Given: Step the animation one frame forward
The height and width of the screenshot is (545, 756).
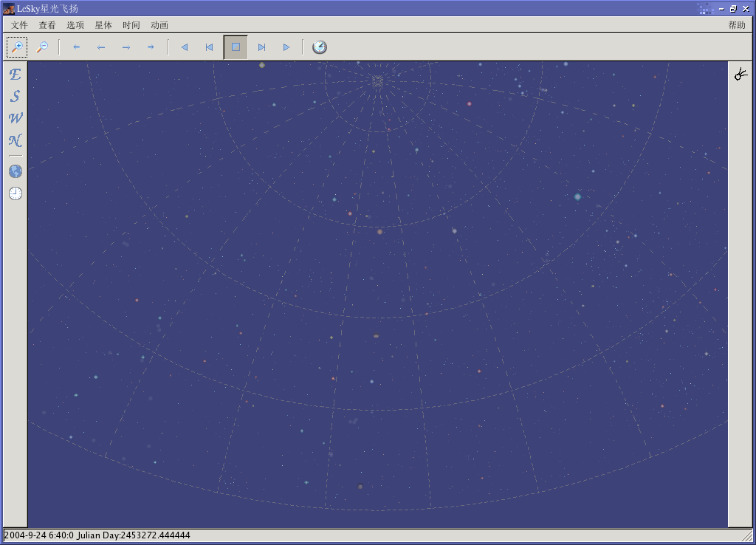Looking at the screenshot, I should (261, 47).
